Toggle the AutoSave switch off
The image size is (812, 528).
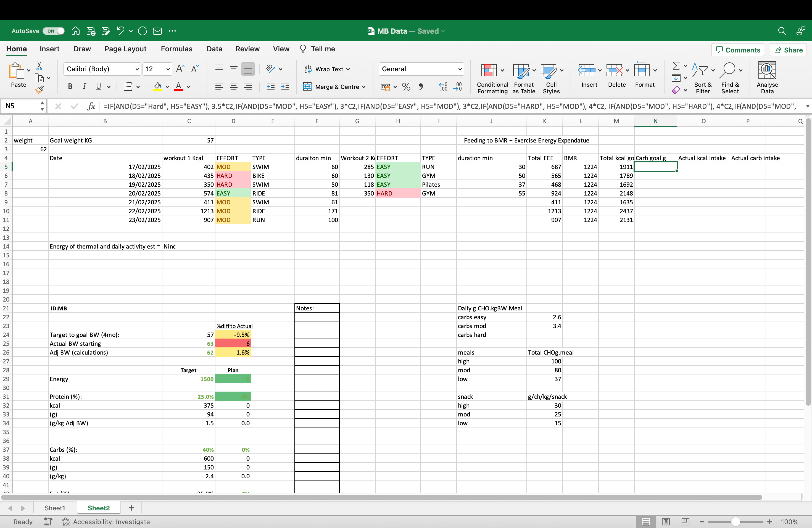pyautogui.click(x=54, y=31)
